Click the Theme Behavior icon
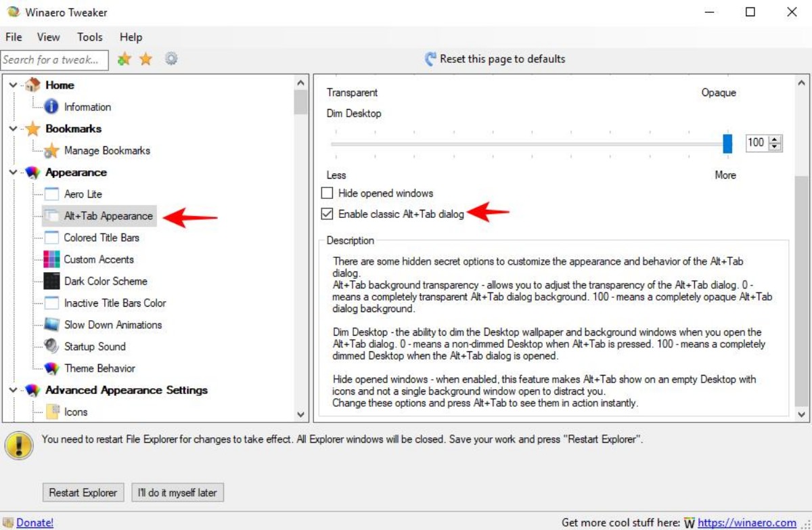Image resolution: width=812 pixels, height=530 pixels. tap(51, 368)
